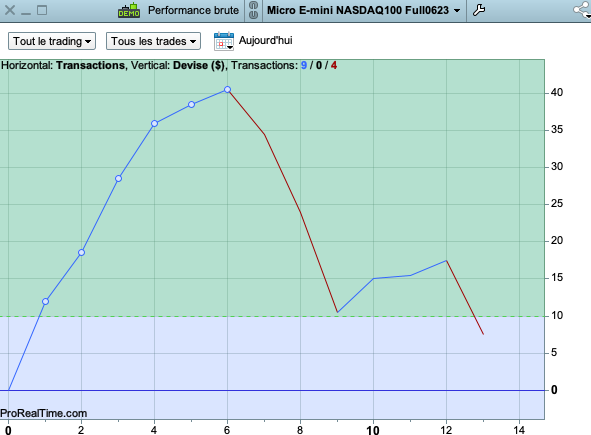This screenshot has height=435, width=591.
Task: Click the 25 value on vertical axis
Action: (557, 204)
